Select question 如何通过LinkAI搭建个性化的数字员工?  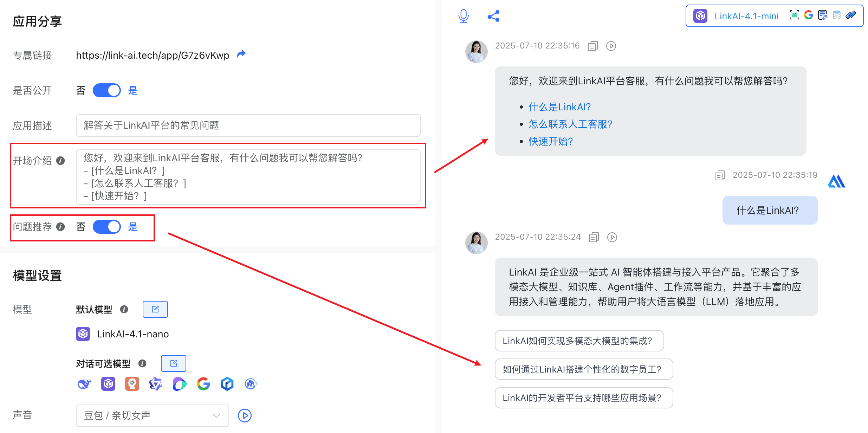[584, 369]
